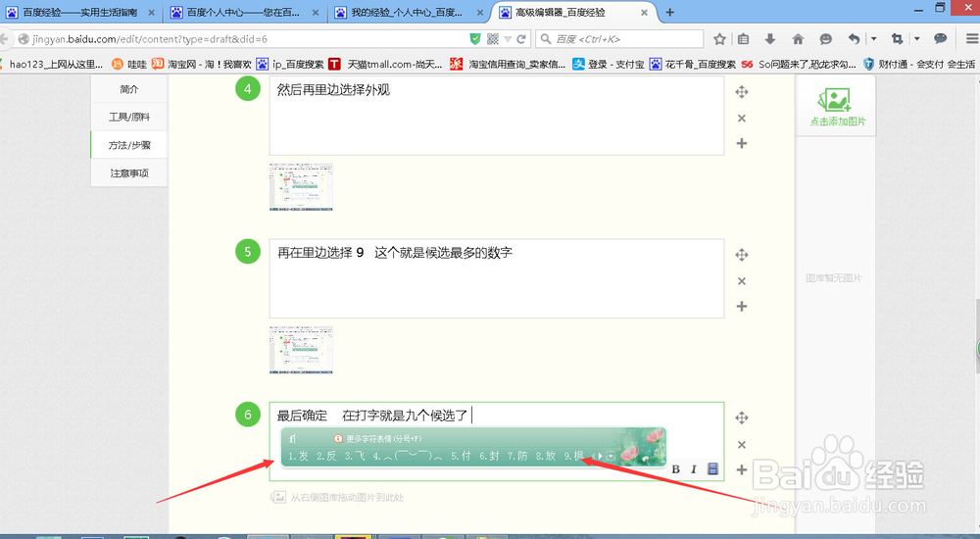Screen dimensions: 980x539
Task: Add a step below step 5 with plus icon
Action: coord(741,306)
